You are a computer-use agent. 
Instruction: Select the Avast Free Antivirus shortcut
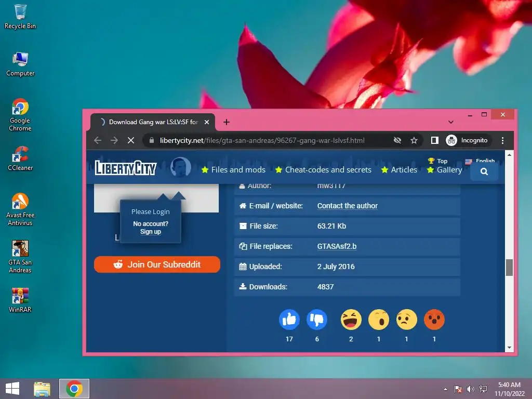[x=20, y=209]
